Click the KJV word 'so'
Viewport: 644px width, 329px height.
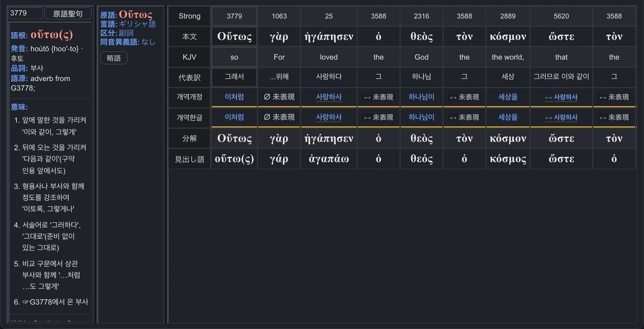click(x=234, y=57)
